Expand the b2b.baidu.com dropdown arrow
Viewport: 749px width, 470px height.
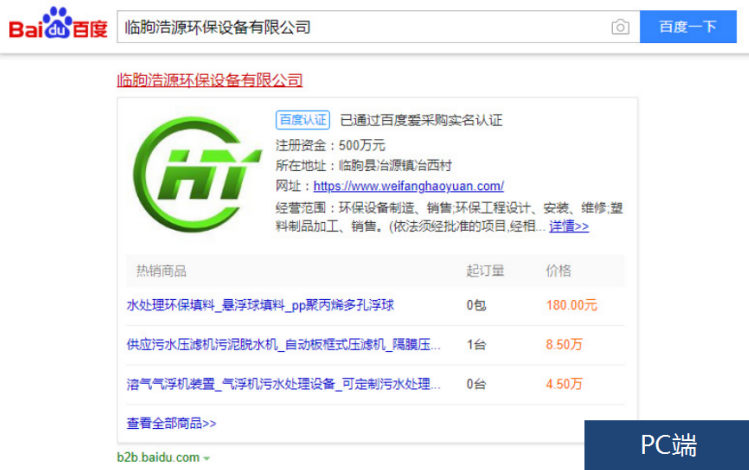tap(206, 458)
